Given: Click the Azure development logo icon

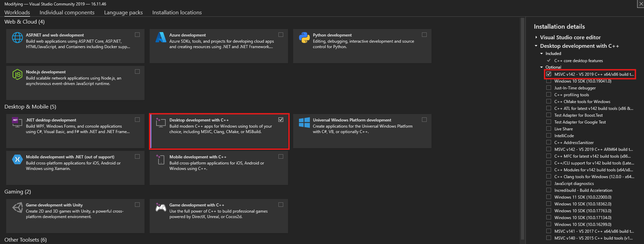Looking at the screenshot, I should click(x=161, y=38).
